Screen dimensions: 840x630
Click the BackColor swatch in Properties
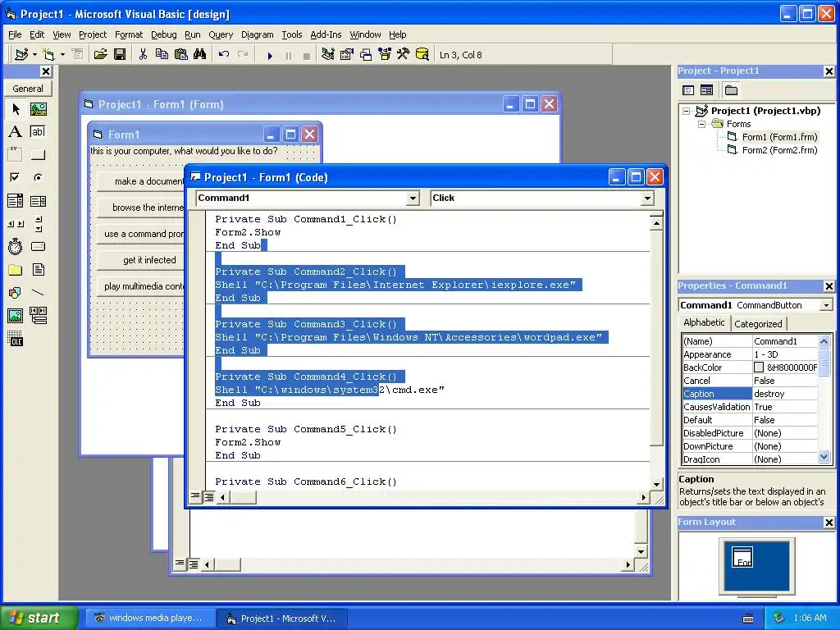click(759, 367)
